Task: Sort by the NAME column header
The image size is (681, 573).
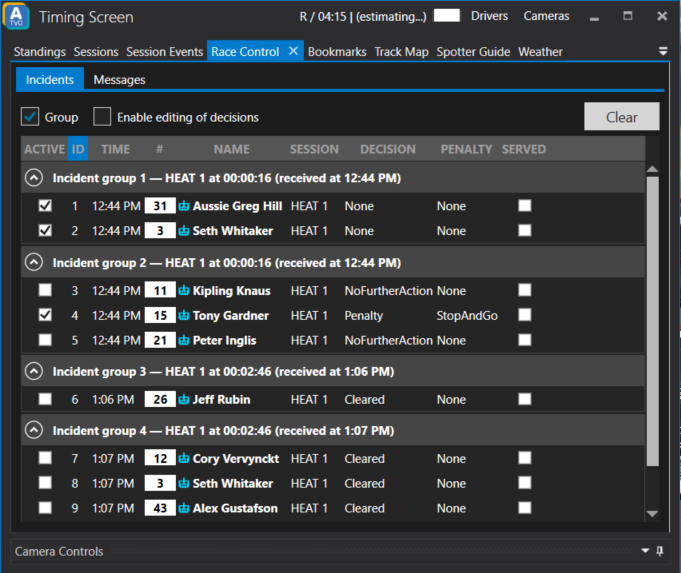Action: (231, 149)
